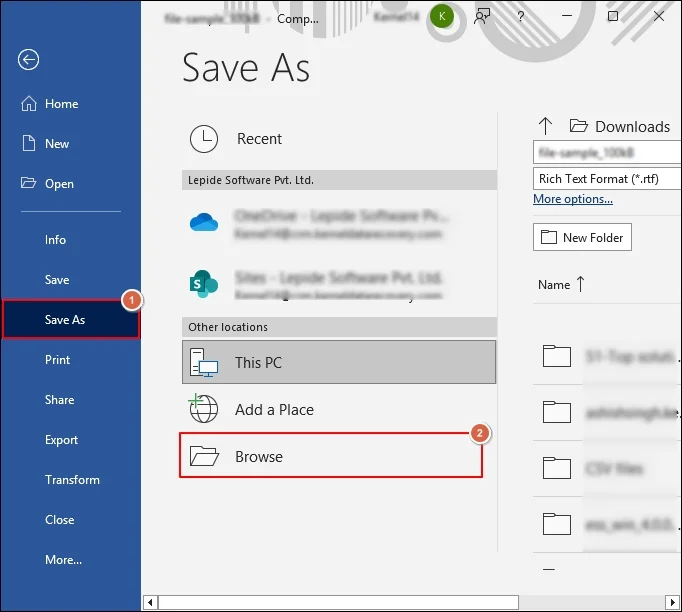Open the Rich Text Format file type dropdown
Screen dimensions: 682x612
point(606,179)
